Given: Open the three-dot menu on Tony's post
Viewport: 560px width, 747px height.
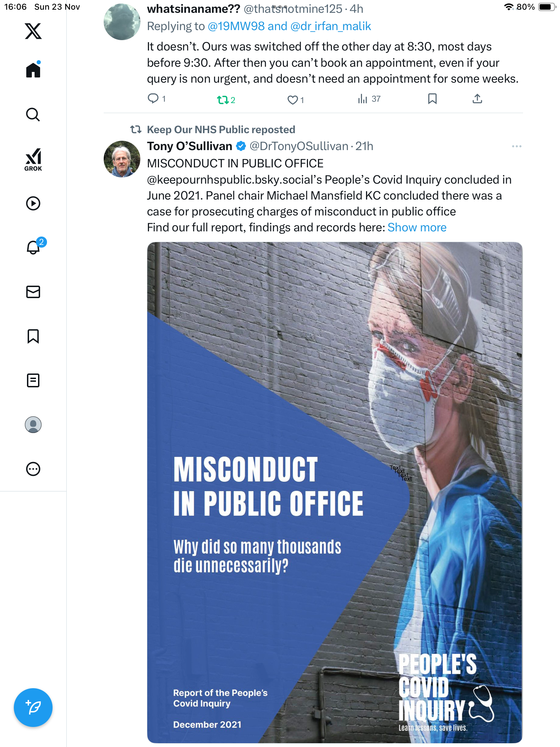Looking at the screenshot, I should click(x=516, y=146).
